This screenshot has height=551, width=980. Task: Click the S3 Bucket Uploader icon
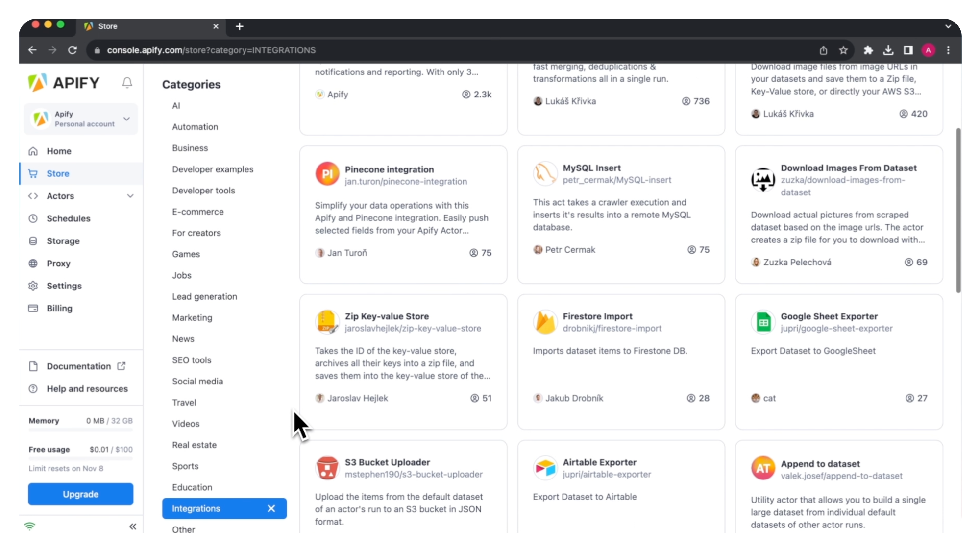pos(327,468)
